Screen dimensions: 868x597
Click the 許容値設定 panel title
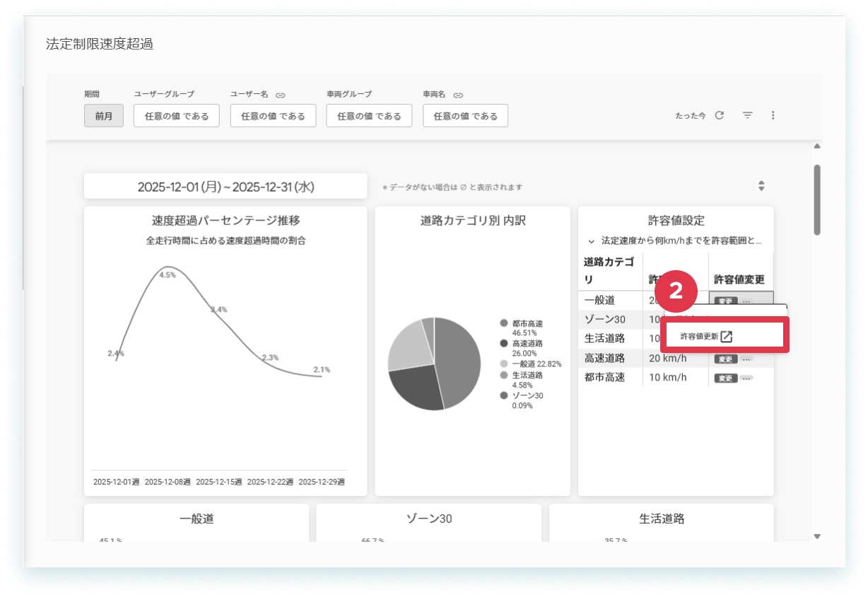click(x=676, y=221)
